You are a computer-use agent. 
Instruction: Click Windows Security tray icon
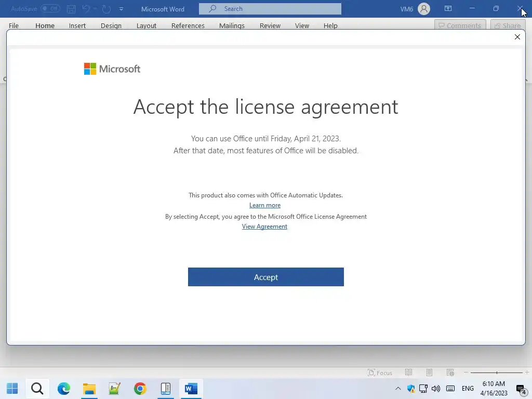click(411, 389)
